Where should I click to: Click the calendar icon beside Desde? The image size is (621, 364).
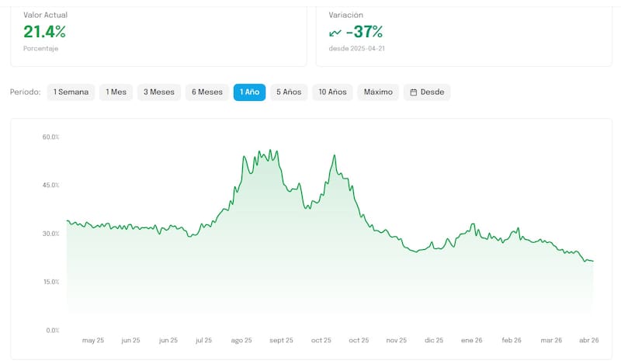click(414, 92)
